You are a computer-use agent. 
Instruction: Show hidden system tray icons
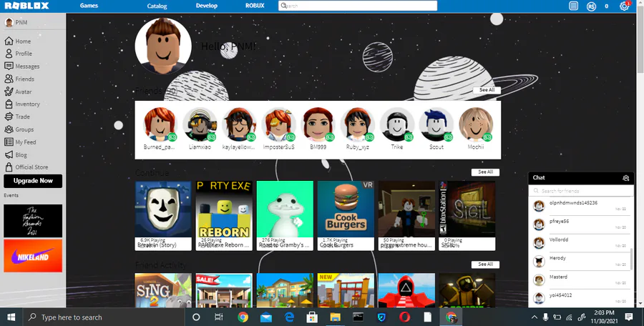coord(534,317)
